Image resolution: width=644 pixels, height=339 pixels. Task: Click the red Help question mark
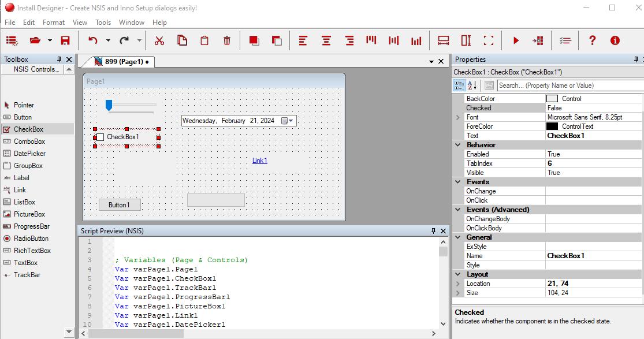(592, 40)
